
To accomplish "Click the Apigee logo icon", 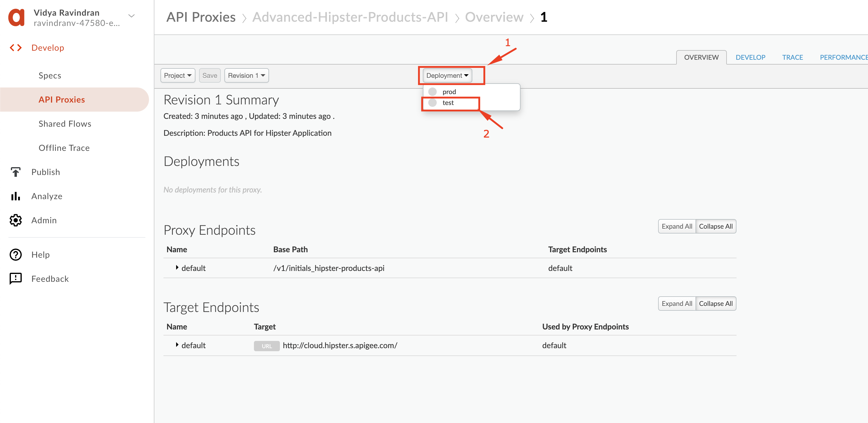I will [x=16, y=17].
